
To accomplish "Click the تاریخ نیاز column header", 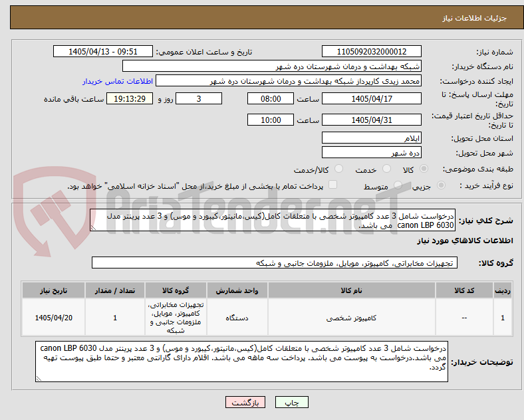I will 53,290.
